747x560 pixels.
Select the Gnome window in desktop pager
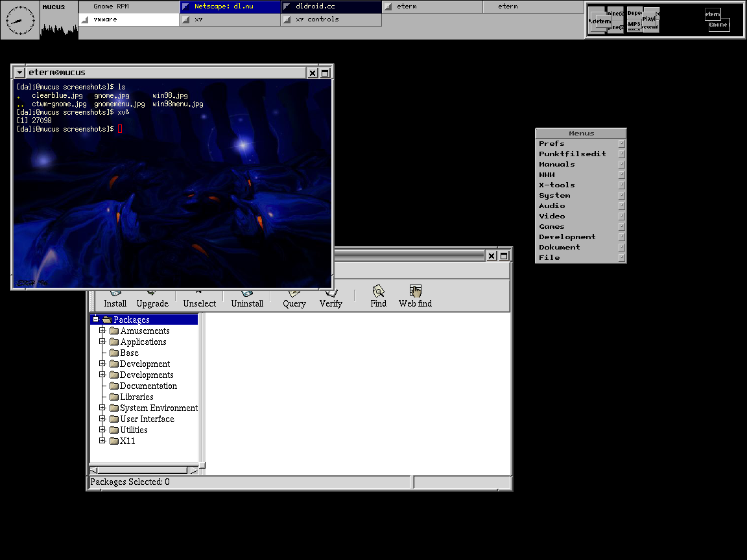718,25
